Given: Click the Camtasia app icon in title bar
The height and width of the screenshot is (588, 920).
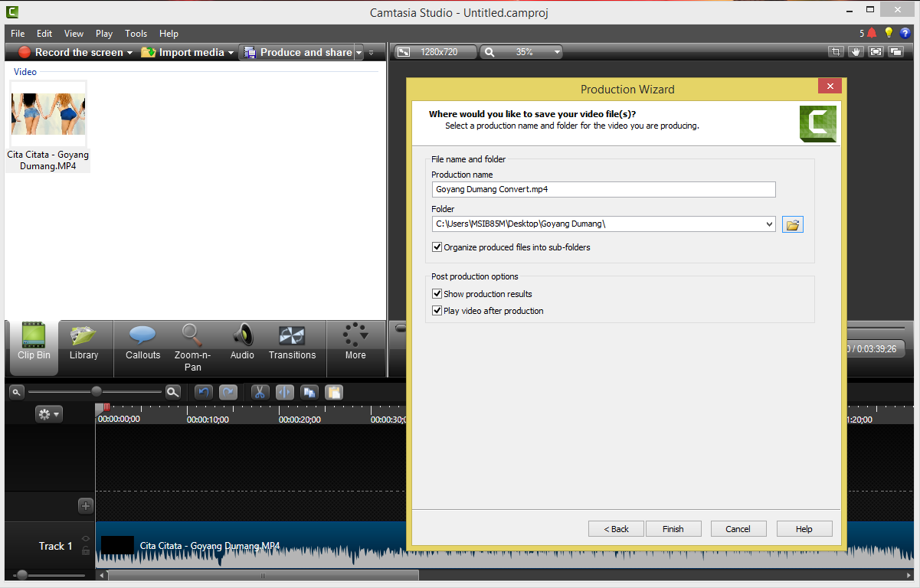Looking at the screenshot, I should click(x=12, y=11).
